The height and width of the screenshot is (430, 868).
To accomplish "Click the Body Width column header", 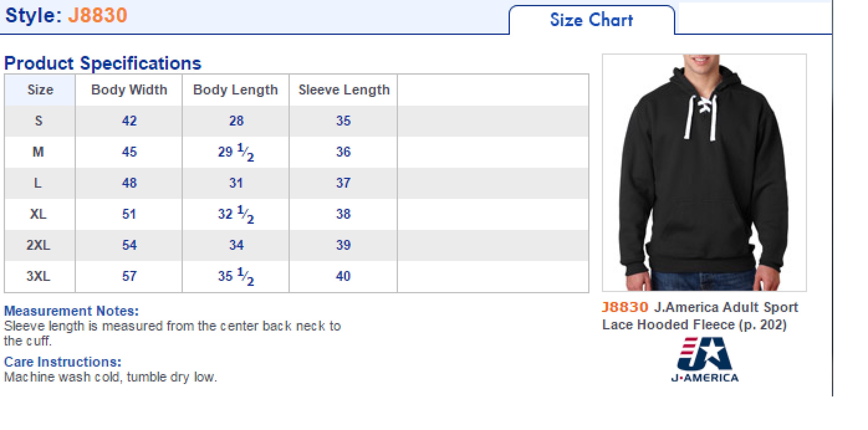I will (x=129, y=90).
